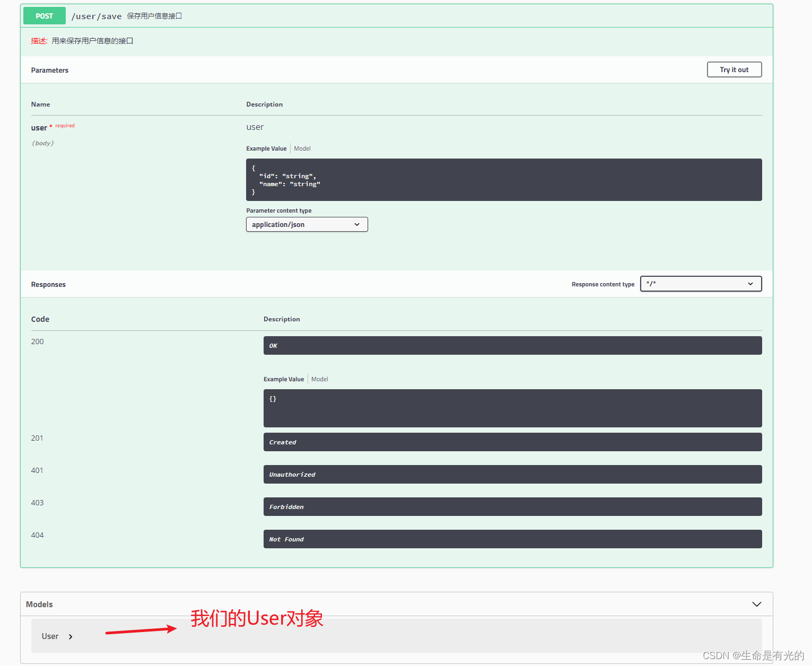Click the User model name
Viewport: 812px width, 666px height.
50,636
